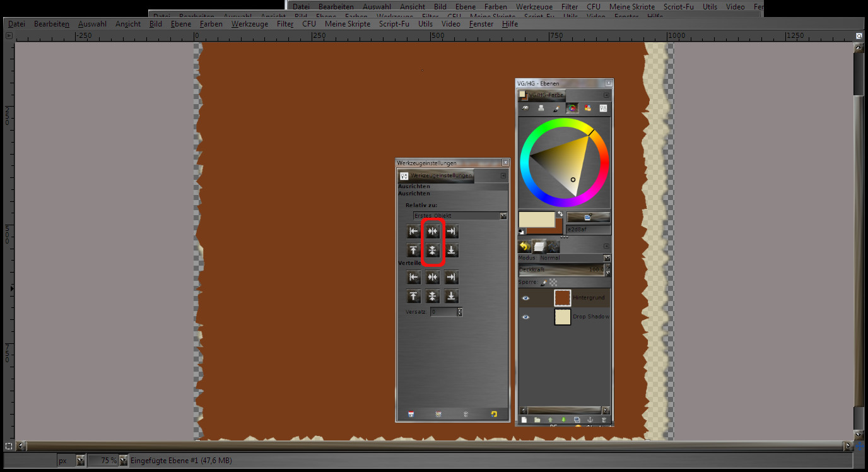Click align left edge in the Ausrichten section
This screenshot has width=868, height=472.
click(414, 232)
